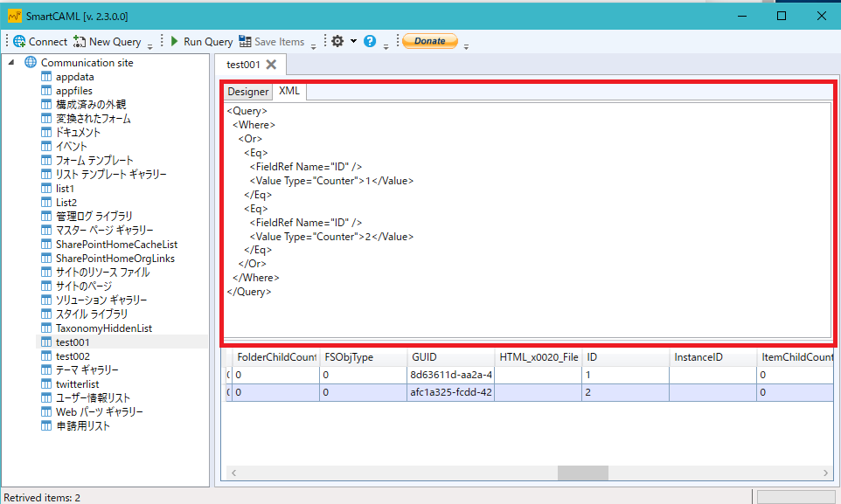Click the list icon beside 申請用リスト
This screenshot has width=841, height=504.
coord(46,425)
